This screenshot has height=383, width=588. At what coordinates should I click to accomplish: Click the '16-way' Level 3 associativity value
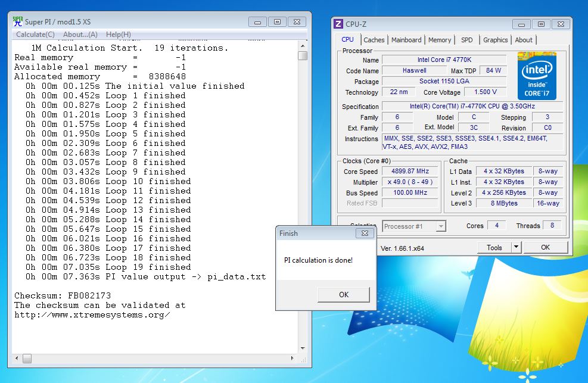click(x=548, y=203)
